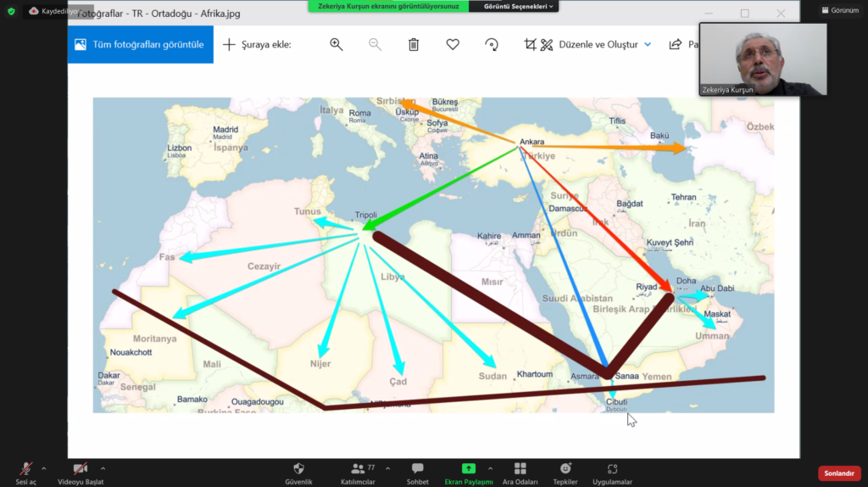Viewport: 868px width, 487px height.
Task: Expand arrow next to Katılımcılar
Action: [387, 468]
